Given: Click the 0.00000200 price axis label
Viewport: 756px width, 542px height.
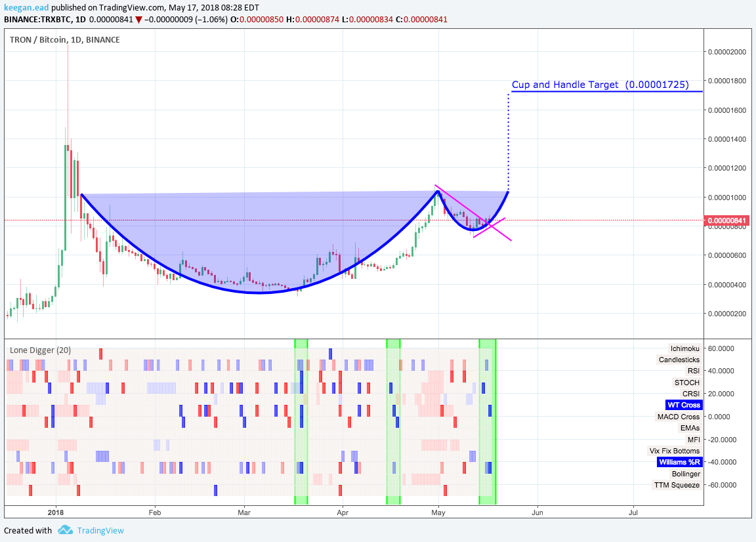Looking at the screenshot, I should [x=727, y=314].
